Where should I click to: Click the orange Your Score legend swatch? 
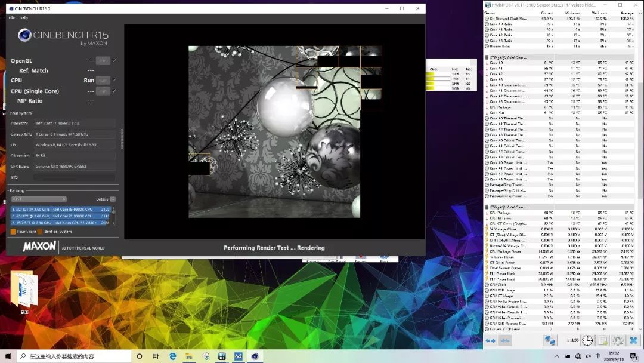pyautogui.click(x=13, y=232)
